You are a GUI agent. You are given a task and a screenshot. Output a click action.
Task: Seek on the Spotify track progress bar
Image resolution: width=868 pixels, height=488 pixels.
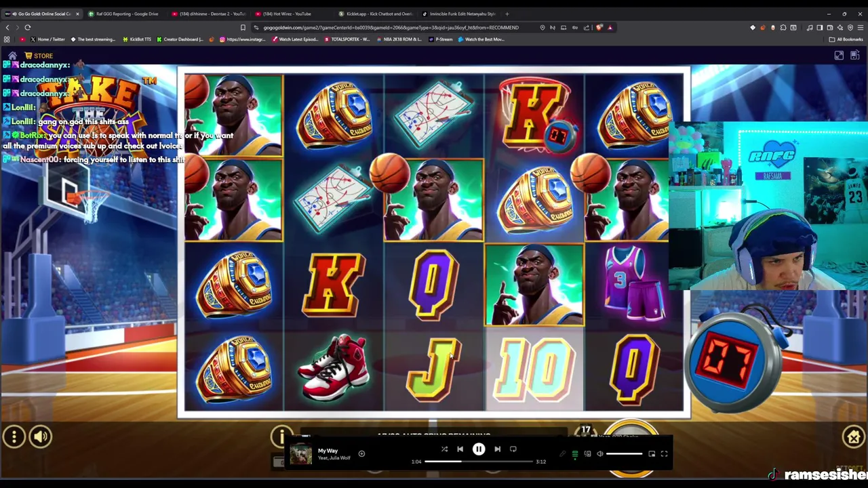click(480, 462)
